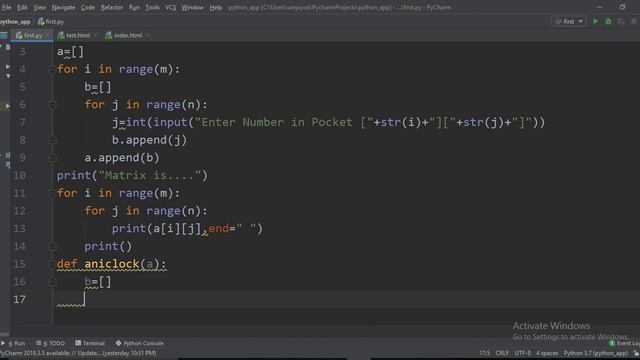The image size is (640, 360).
Task: Run the 'first' configuration with green play icon
Action: tap(596, 21)
